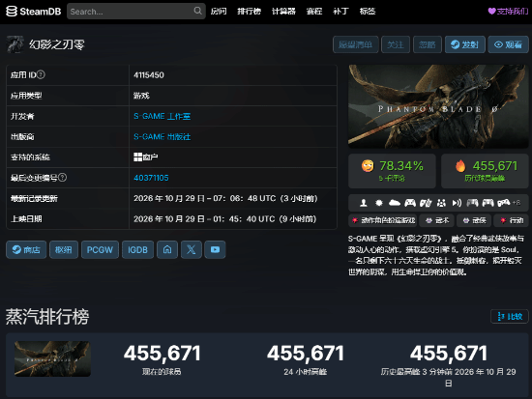
Task: Click the 比较 compare button
Action: 510,316
